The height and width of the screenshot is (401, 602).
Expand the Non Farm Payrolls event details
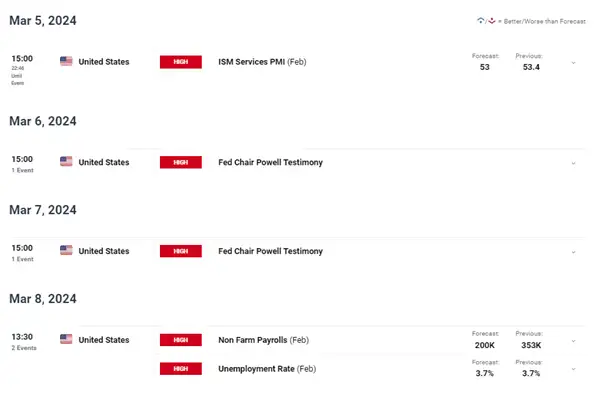(x=573, y=340)
